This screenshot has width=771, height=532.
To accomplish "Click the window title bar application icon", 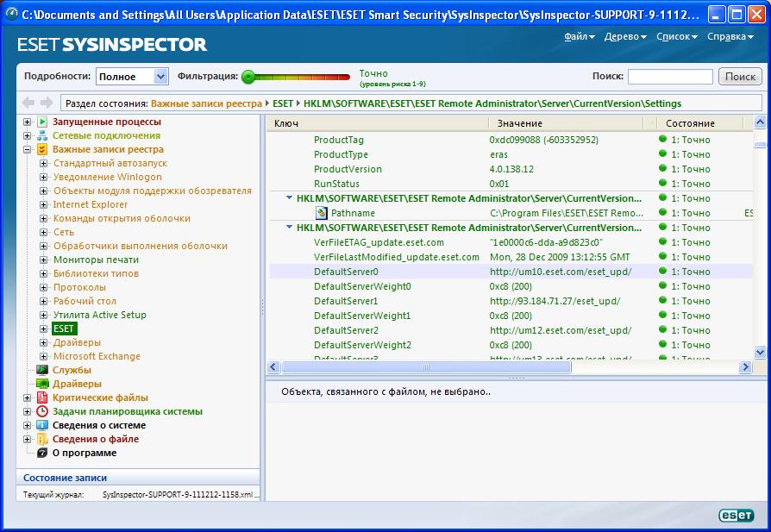I will [11, 15].
